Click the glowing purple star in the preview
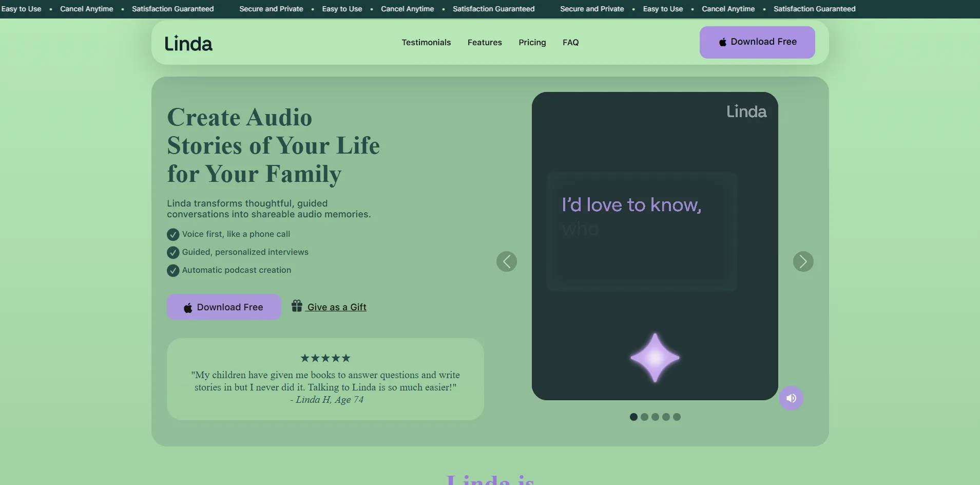Image resolution: width=980 pixels, height=485 pixels. (655, 358)
